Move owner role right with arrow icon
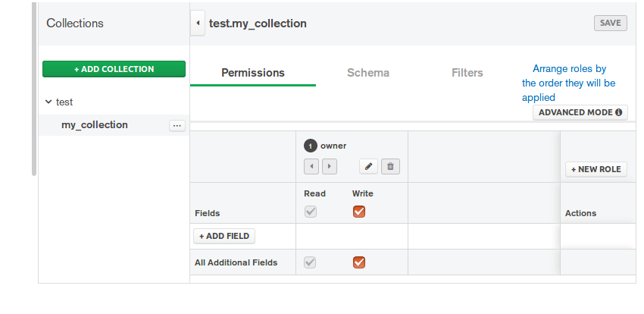Screen dimensions: 644x314 [x=329, y=166]
